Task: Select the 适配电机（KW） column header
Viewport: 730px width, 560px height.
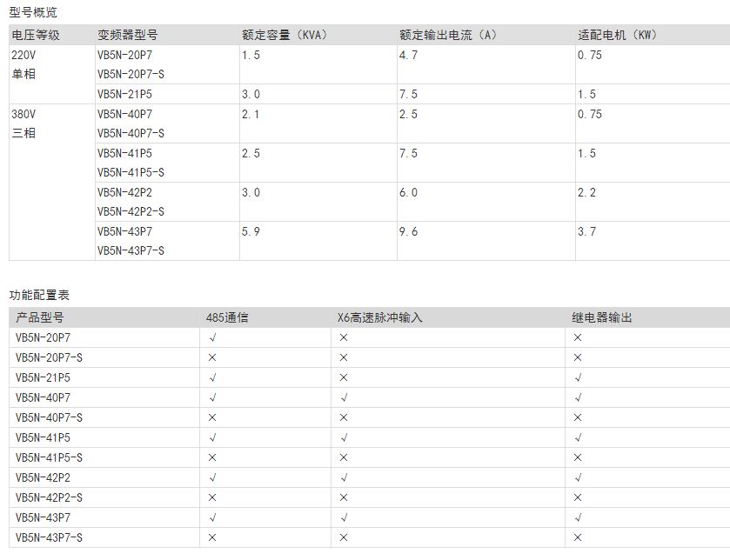Action: click(x=617, y=36)
